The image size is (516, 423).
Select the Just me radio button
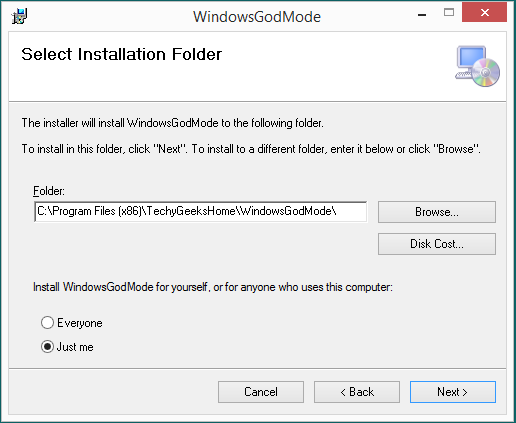47,347
